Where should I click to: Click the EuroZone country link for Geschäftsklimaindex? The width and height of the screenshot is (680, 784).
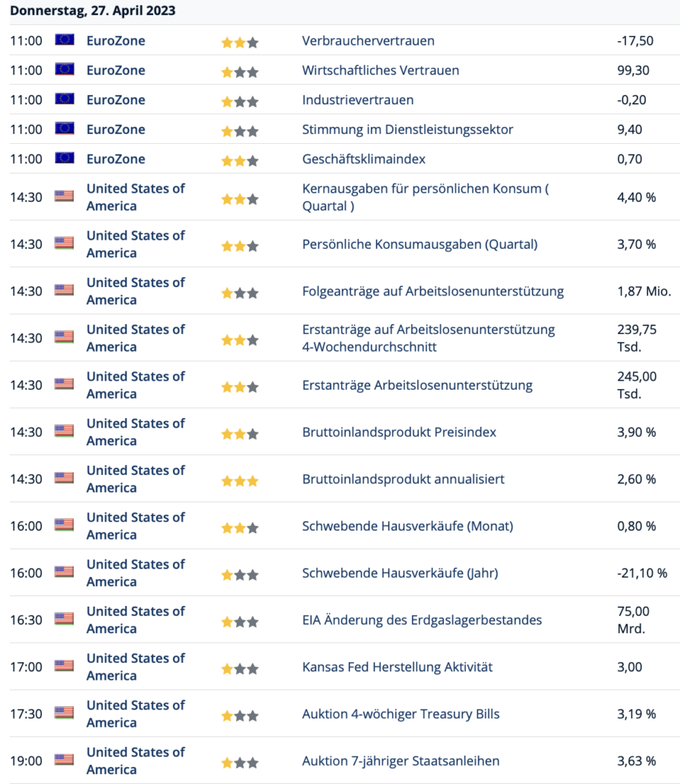click(x=116, y=159)
